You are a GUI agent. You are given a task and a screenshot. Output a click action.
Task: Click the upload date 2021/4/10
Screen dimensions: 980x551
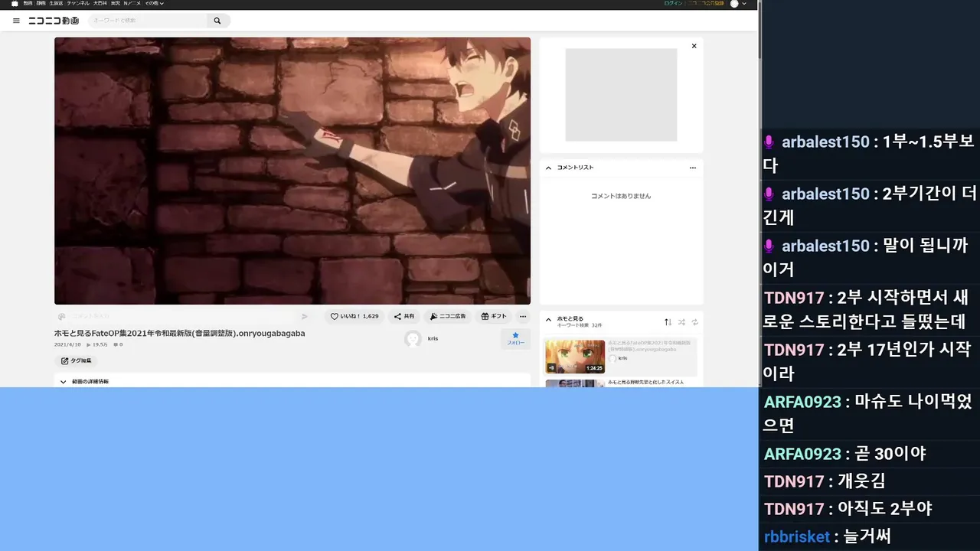coord(67,344)
